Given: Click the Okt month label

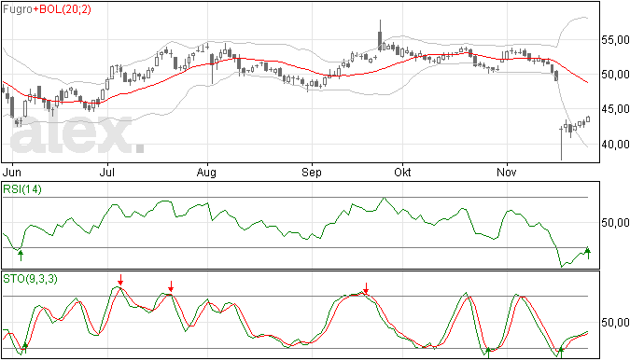Looking at the screenshot, I should [x=402, y=172].
